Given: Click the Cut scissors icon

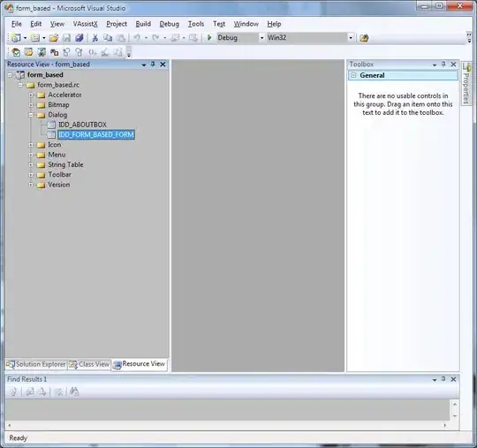Looking at the screenshot, I should 95,38.
